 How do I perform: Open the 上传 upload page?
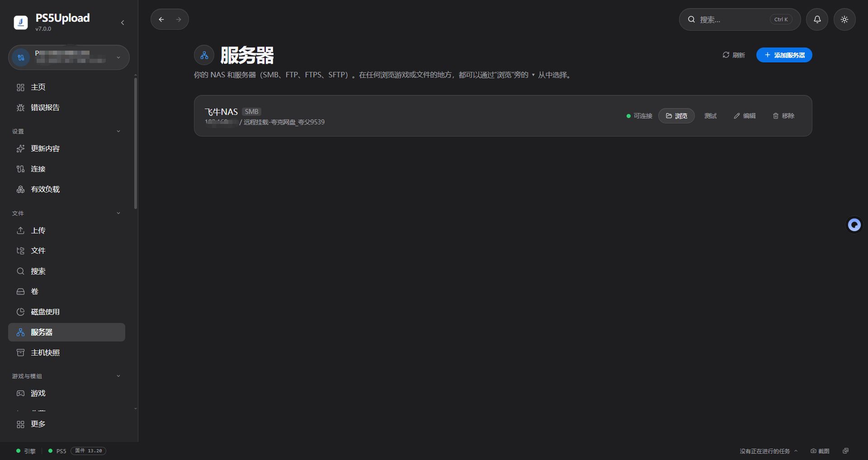[66, 231]
